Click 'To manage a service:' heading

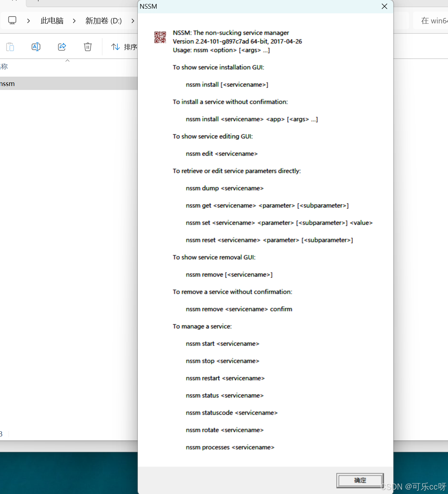202,326
